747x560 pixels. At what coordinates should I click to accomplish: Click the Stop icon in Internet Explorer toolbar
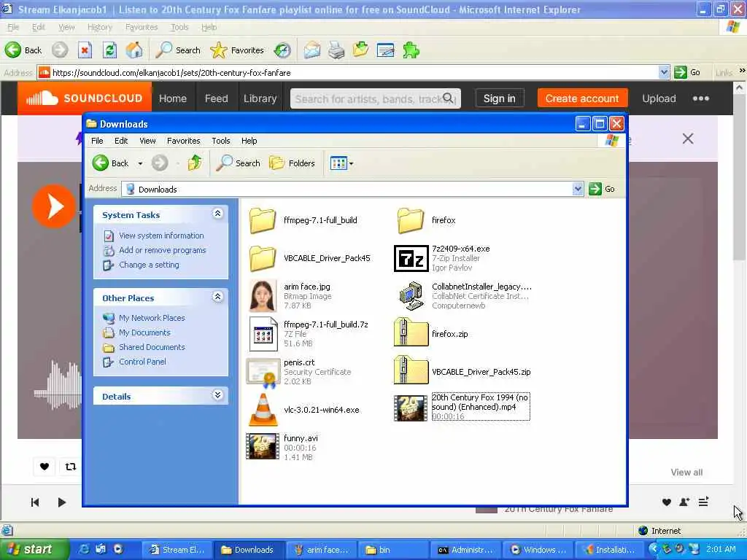coord(85,50)
